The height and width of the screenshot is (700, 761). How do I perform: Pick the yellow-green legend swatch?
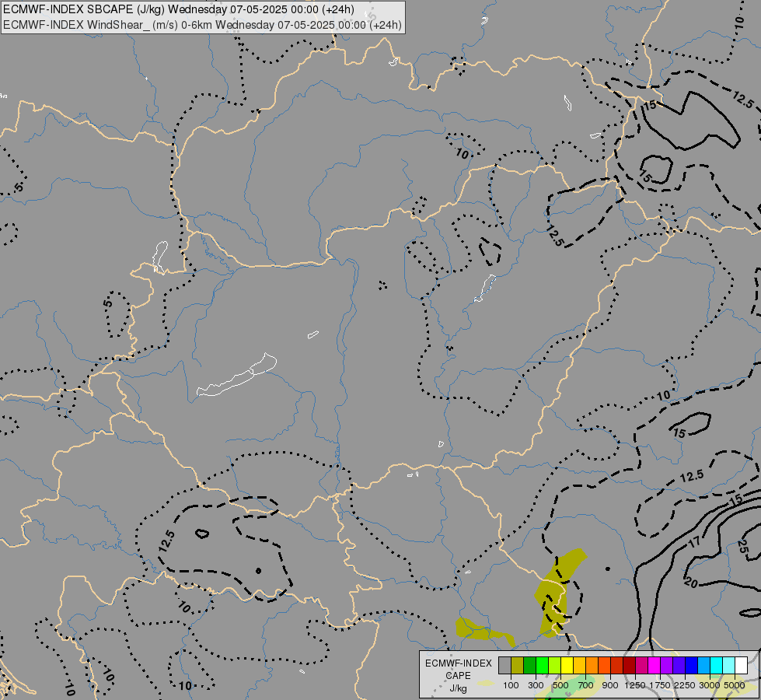tap(555, 665)
